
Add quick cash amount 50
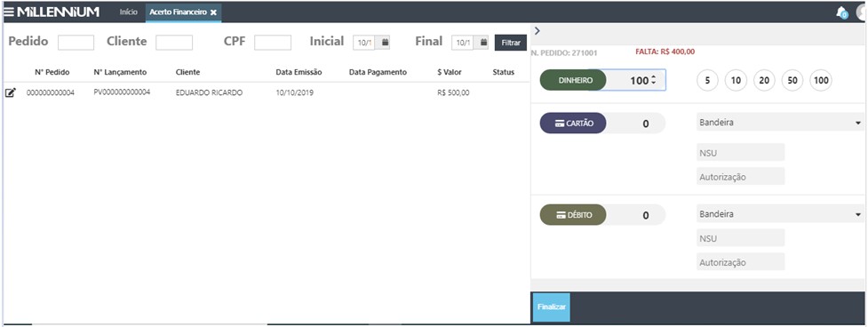click(792, 80)
